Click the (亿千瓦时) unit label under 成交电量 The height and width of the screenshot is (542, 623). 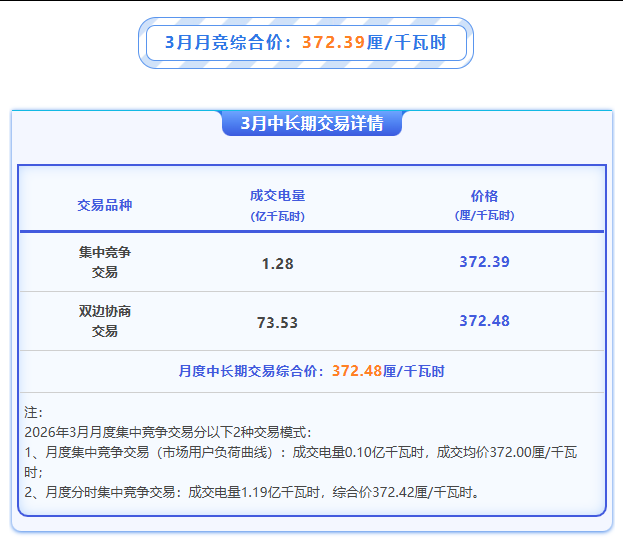[277, 216]
